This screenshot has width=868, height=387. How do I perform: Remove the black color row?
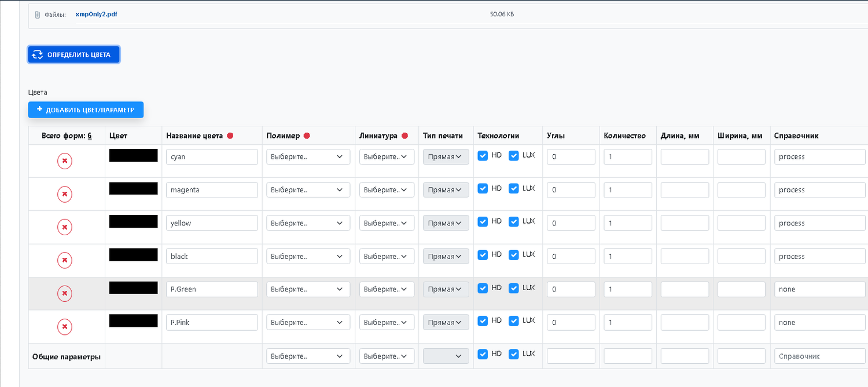coord(65,261)
